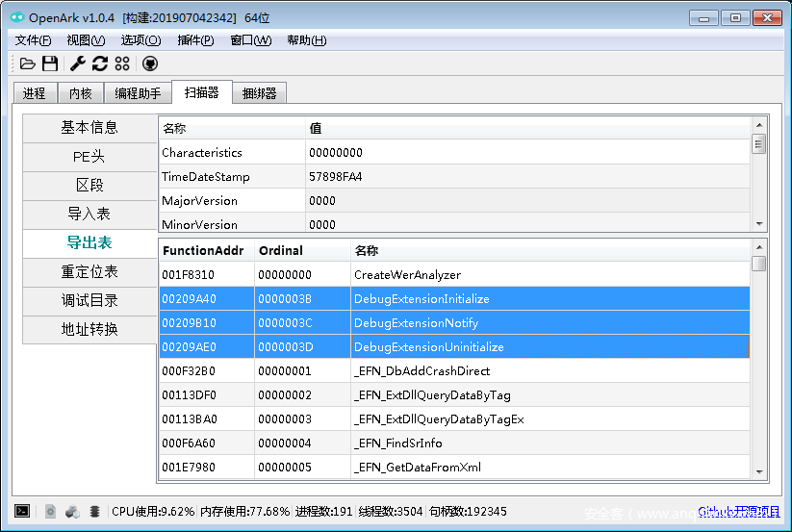Click the Ordinal column header
792x532 pixels.
click(x=281, y=250)
